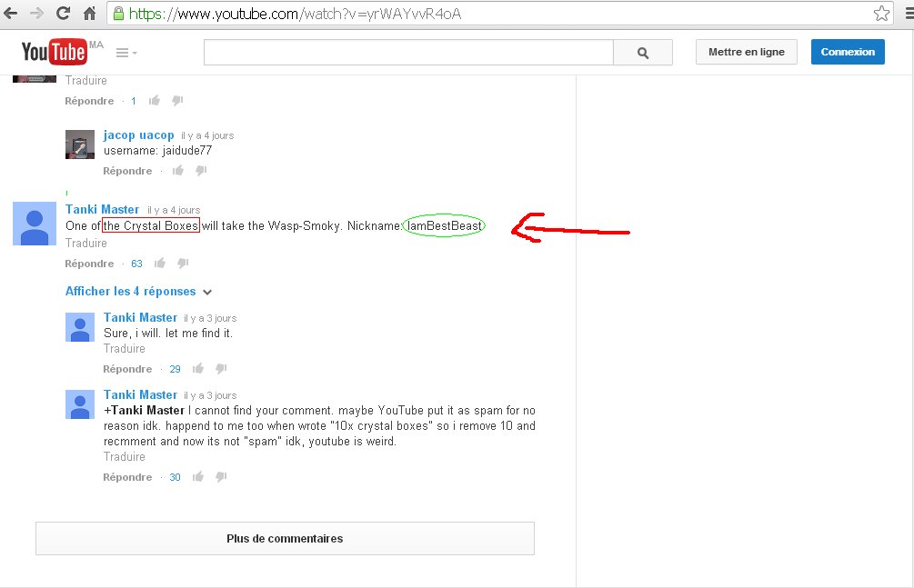Dislike jacop uacop's comment with thumbs down
The height and width of the screenshot is (588, 914).
pyautogui.click(x=201, y=171)
